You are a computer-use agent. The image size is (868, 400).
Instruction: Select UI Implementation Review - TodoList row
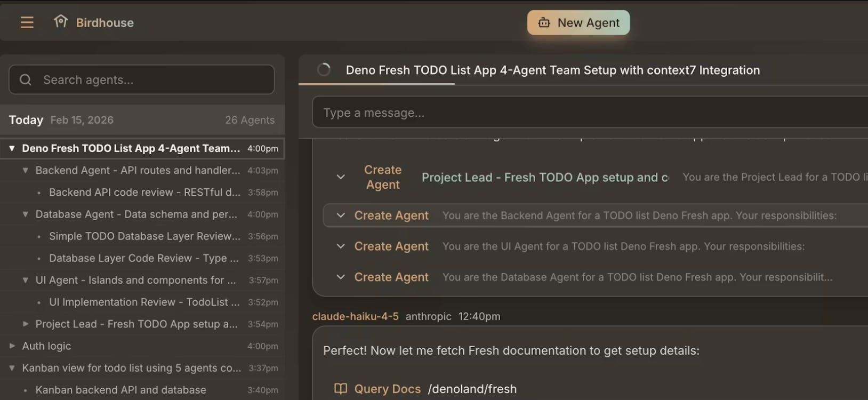[x=142, y=302]
